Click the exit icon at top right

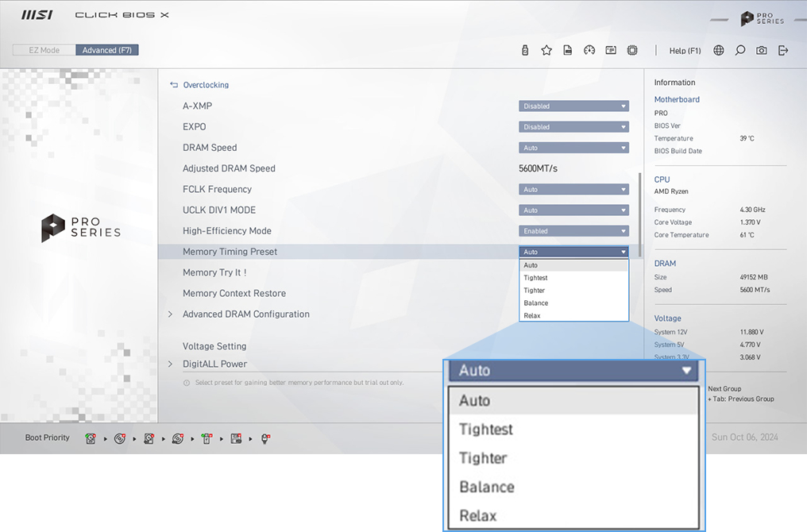click(x=783, y=50)
